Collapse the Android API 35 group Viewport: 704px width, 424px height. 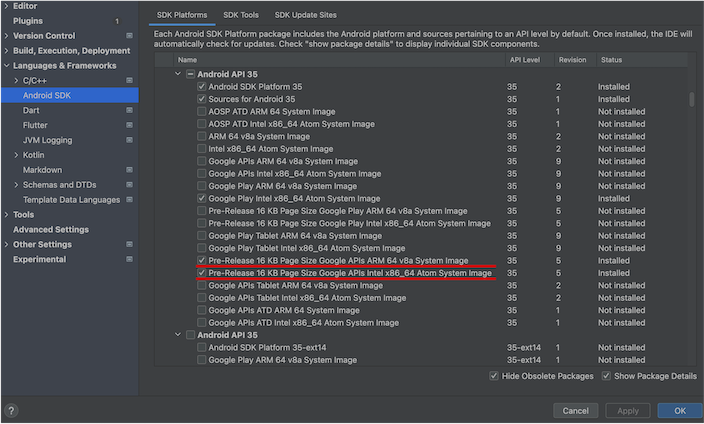pyautogui.click(x=178, y=74)
